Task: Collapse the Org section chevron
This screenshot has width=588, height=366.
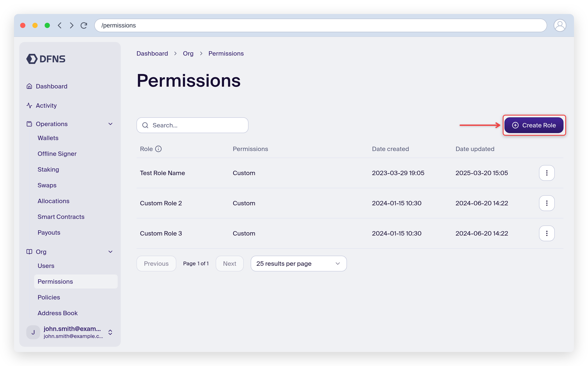Action: tap(110, 252)
